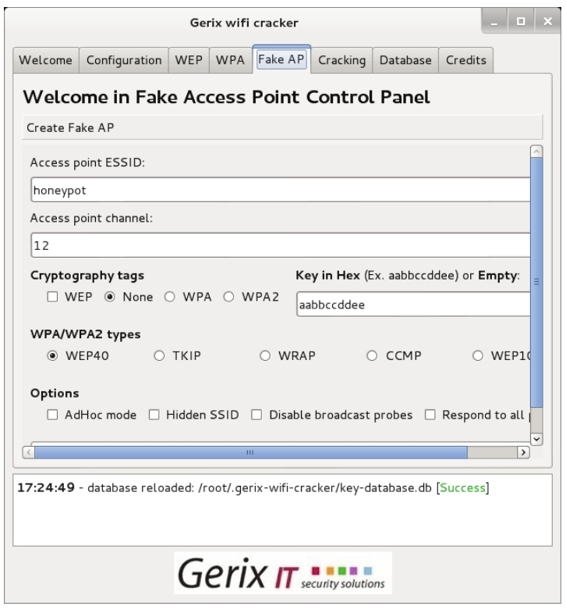The image size is (566, 610).
Task: Pick the WRAP type radio button
Action: coord(265,356)
